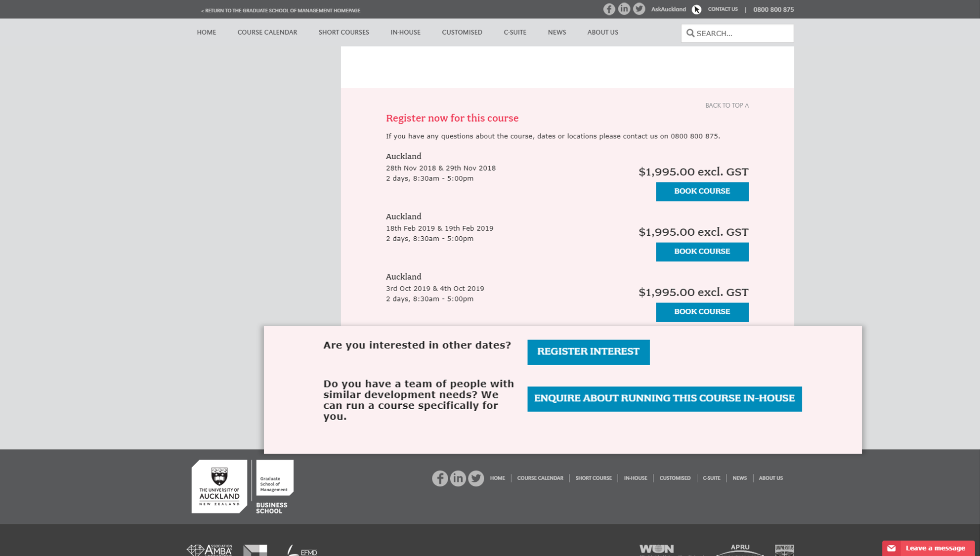The image size is (980, 556).
Task: Book the 28th Nov 2018 Auckland course
Action: 702,191
